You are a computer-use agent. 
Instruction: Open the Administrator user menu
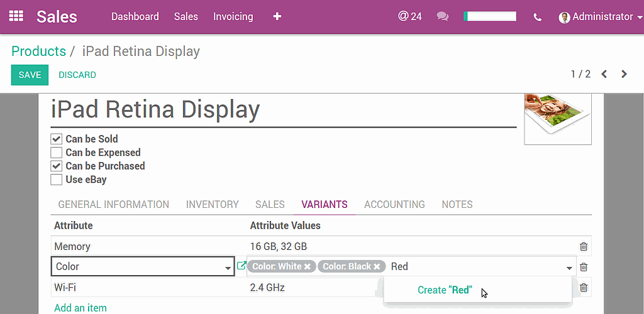pyautogui.click(x=596, y=17)
